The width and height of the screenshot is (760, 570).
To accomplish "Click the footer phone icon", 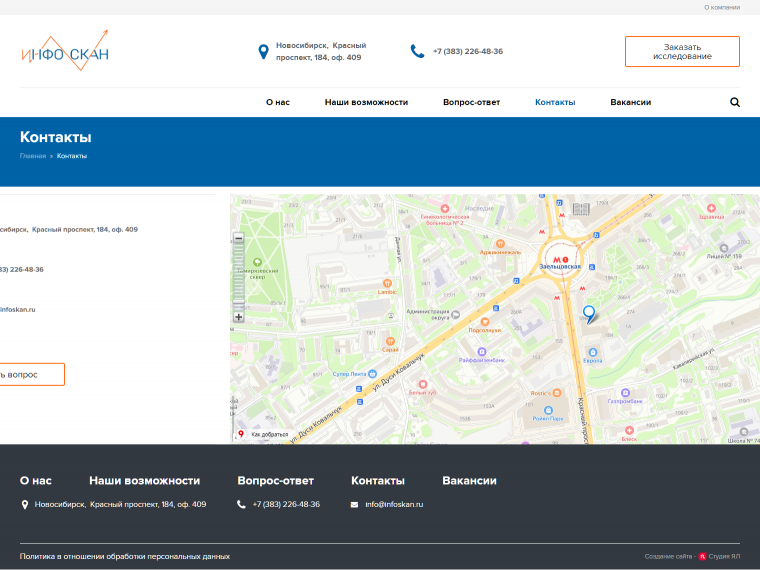I will point(241,505).
